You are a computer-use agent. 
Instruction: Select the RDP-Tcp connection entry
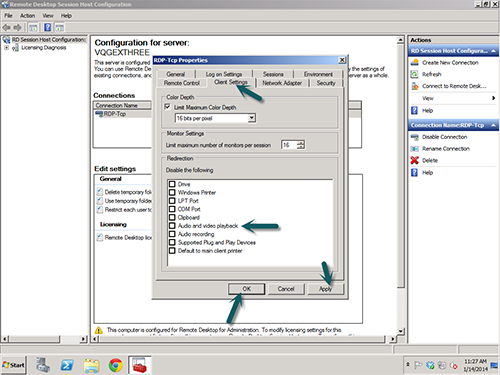[x=111, y=114]
